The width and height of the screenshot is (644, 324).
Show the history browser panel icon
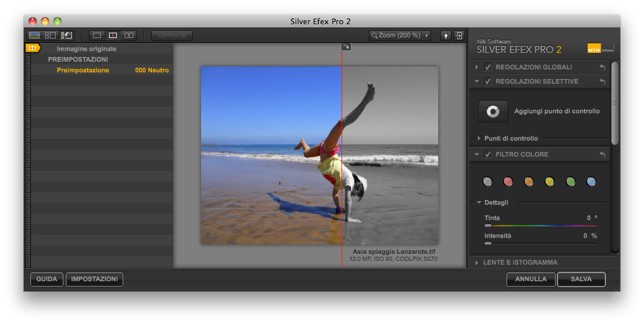click(66, 36)
